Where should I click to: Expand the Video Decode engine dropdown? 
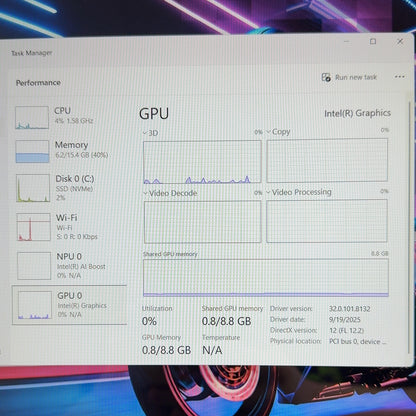tap(145, 193)
